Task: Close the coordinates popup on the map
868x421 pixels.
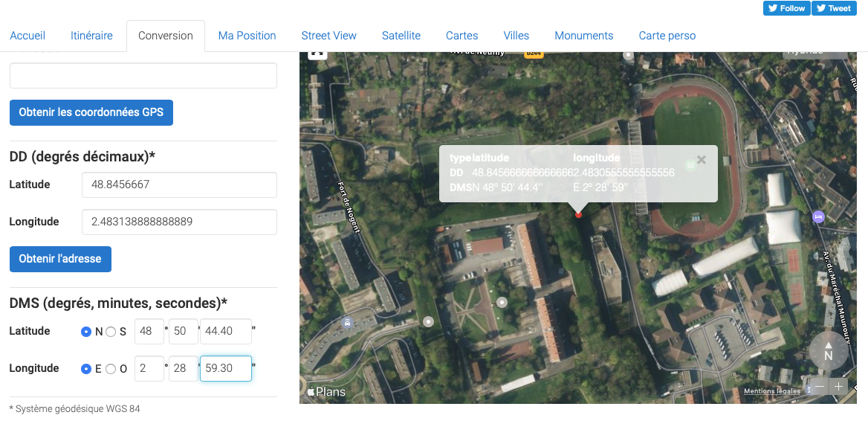Action: tap(702, 160)
